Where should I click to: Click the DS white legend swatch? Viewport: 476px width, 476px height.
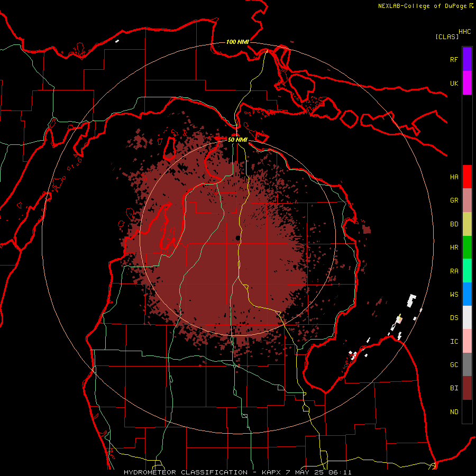point(467,317)
